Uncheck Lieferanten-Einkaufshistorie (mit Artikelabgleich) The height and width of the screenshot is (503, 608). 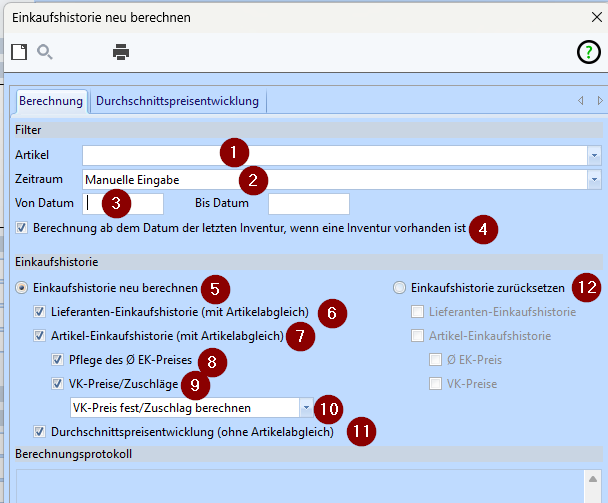pyautogui.click(x=41, y=312)
